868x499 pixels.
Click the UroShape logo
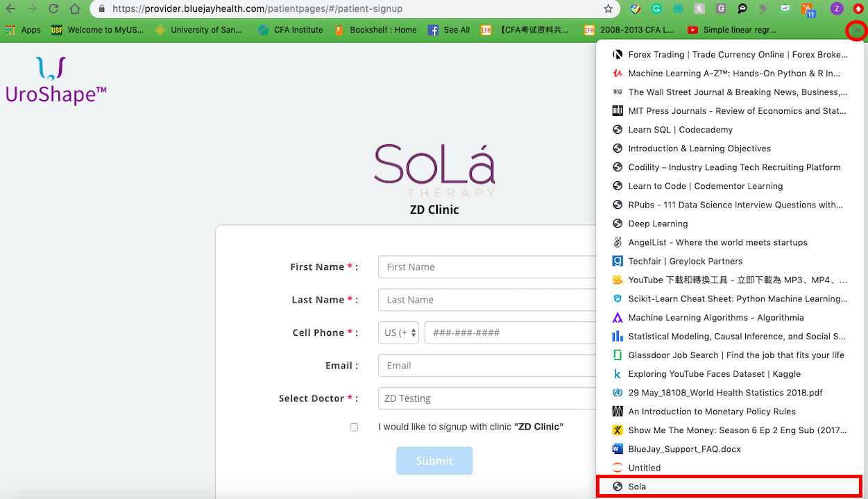click(x=56, y=80)
